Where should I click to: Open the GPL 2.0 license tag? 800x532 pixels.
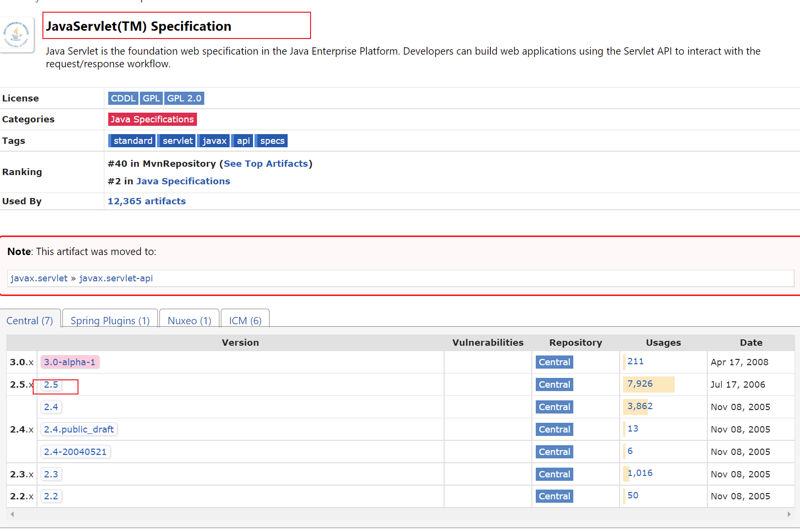click(x=184, y=99)
